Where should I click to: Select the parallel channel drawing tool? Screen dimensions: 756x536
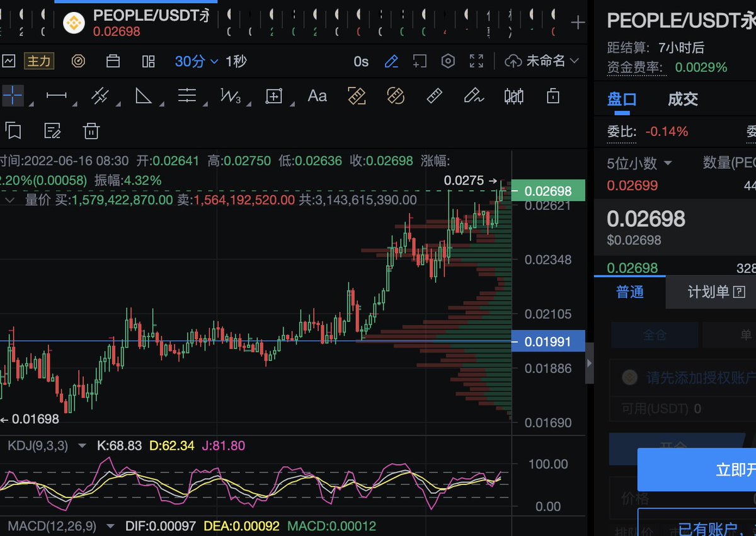coord(100,96)
